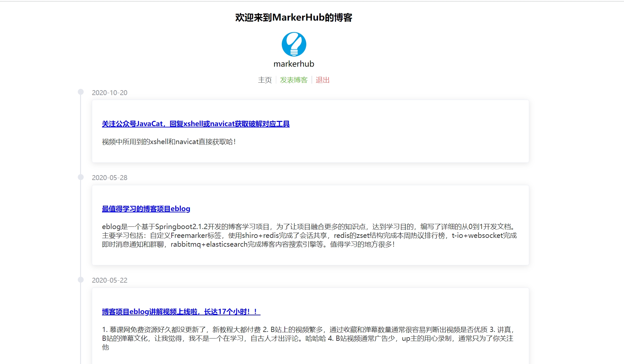Open the 最值得学习的博客项目eblog post
The height and width of the screenshot is (364, 624).
(x=146, y=209)
